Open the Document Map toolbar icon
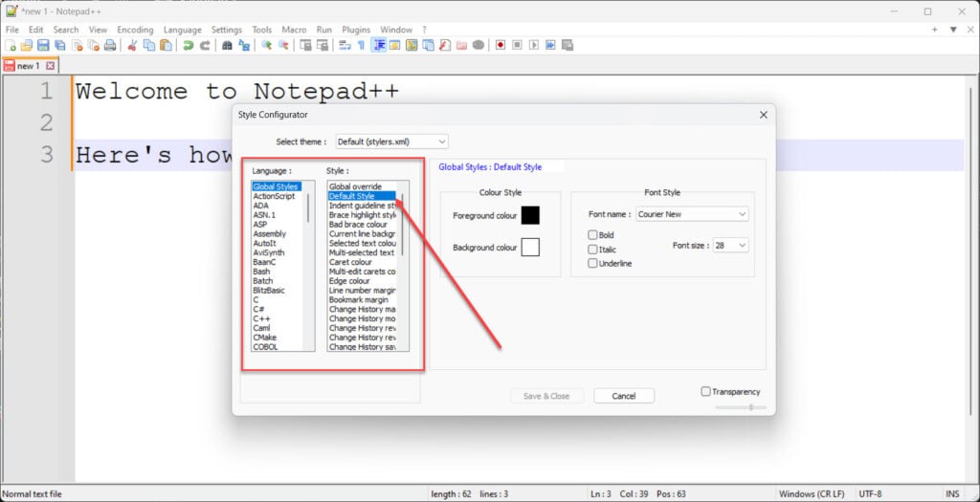The height and width of the screenshot is (502, 980). [412, 45]
